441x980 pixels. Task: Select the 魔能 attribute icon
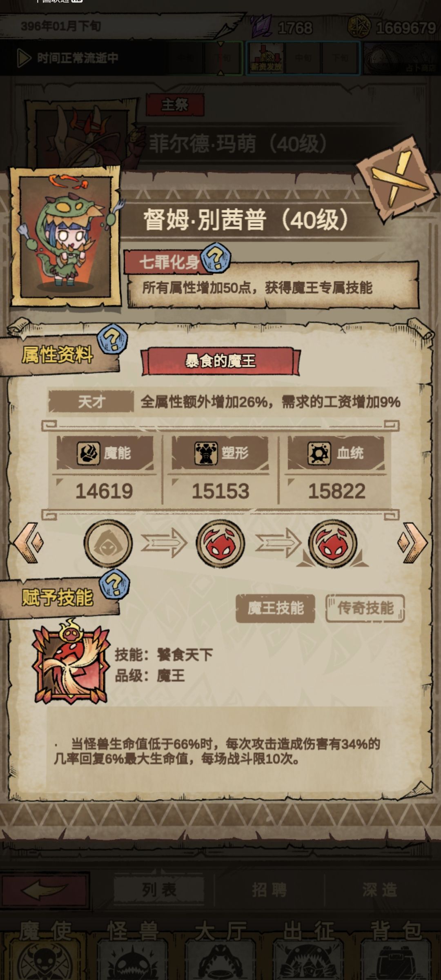coord(88,453)
